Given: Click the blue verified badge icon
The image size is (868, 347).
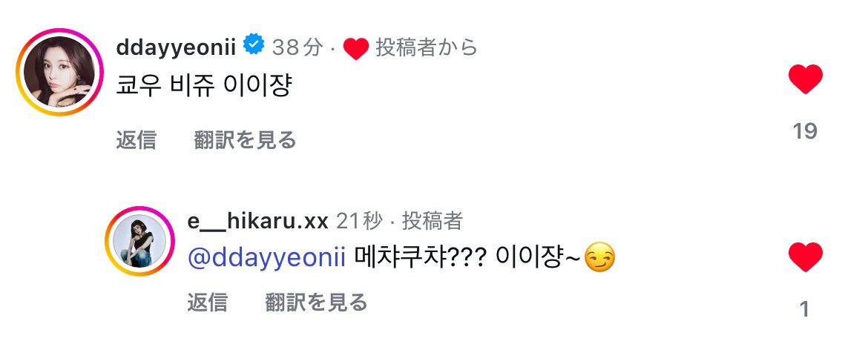Looking at the screenshot, I should [254, 44].
